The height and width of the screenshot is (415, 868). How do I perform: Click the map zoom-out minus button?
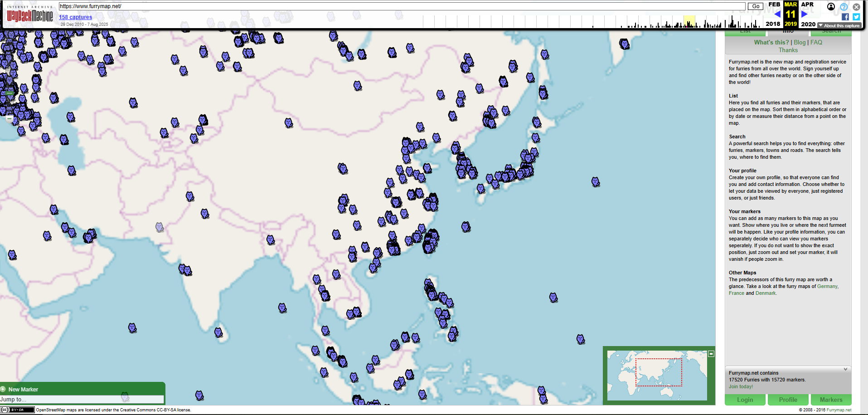(9, 118)
